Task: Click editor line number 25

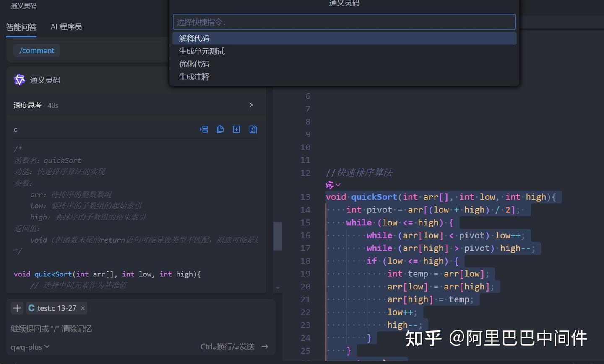Action: pyautogui.click(x=305, y=351)
